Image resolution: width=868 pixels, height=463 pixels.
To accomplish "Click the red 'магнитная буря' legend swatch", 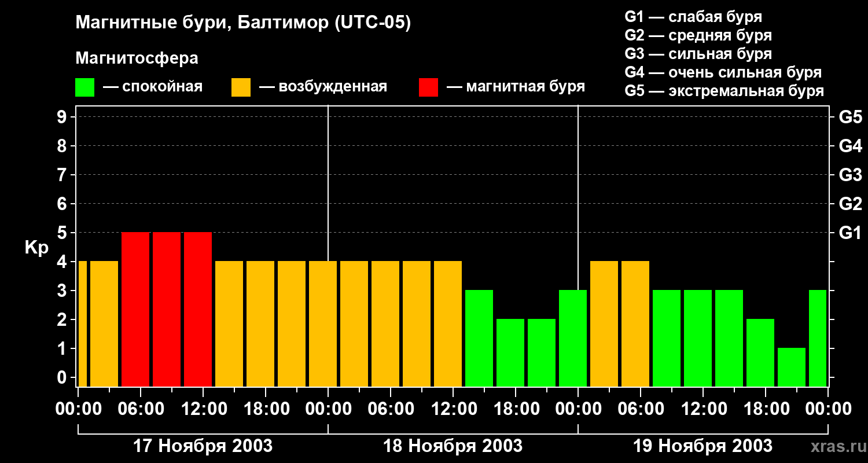I will 428,87.
